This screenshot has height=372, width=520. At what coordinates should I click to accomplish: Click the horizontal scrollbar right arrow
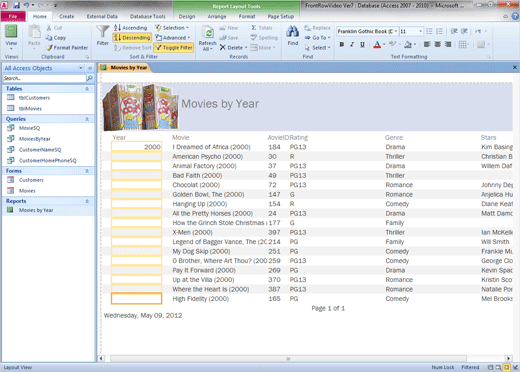tap(508, 359)
